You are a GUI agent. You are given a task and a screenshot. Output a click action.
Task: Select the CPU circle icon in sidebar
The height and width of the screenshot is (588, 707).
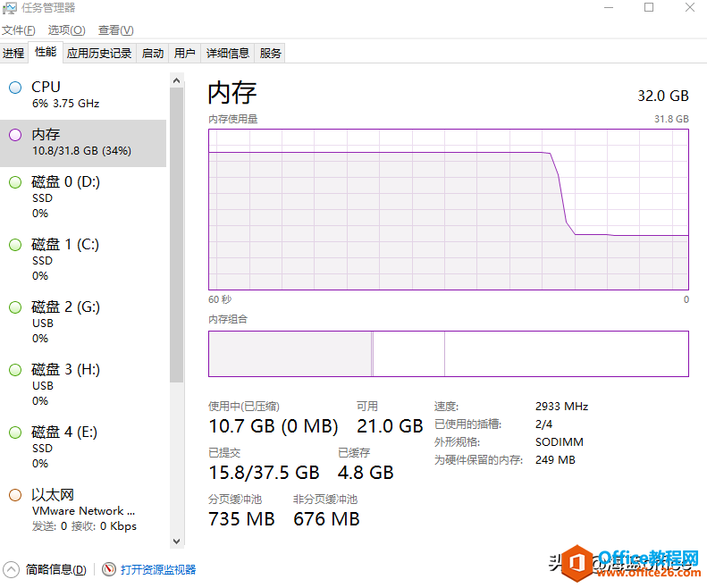14,88
